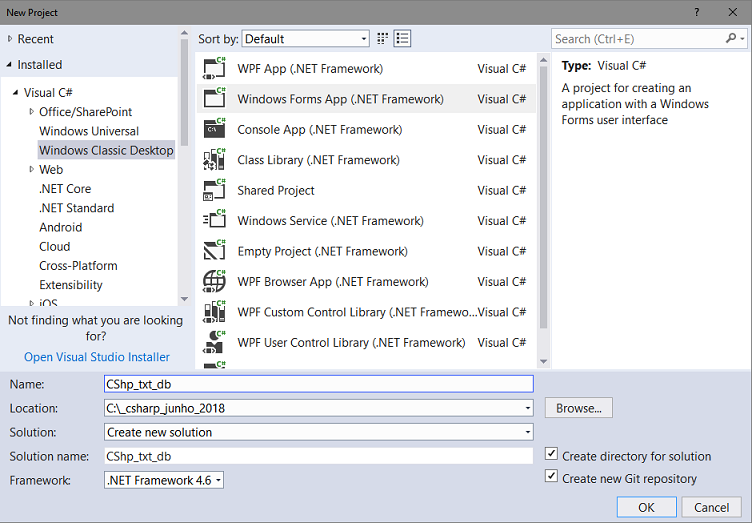
Task: Switch to medium icons list view
Action: pos(402,39)
